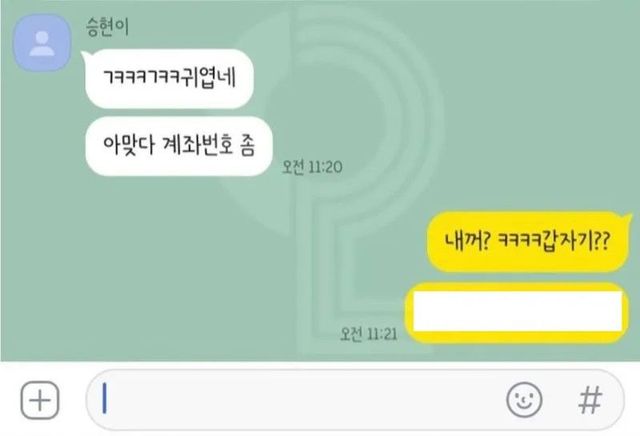Open the emoticon smiley picker
640x436 pixels.
524,400
